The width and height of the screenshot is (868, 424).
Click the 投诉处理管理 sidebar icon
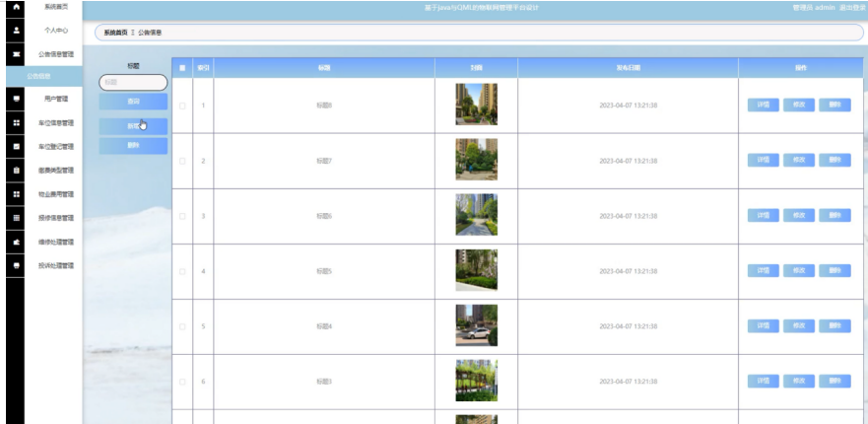pos(16,265)
